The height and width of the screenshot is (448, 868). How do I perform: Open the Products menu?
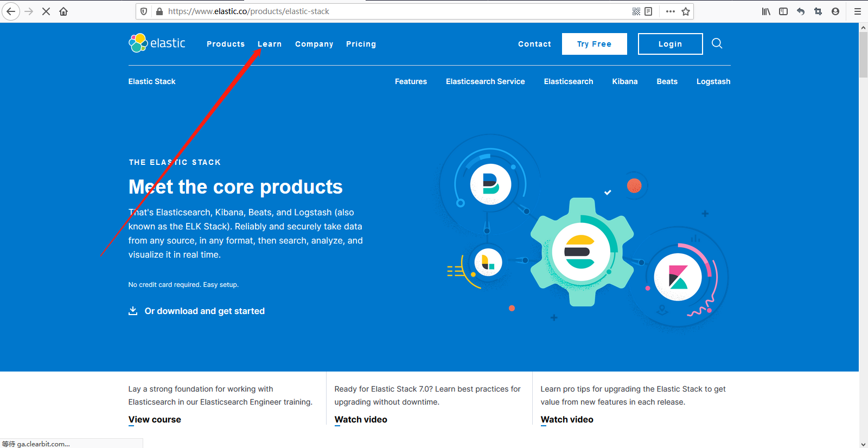[x=226, y=44]
